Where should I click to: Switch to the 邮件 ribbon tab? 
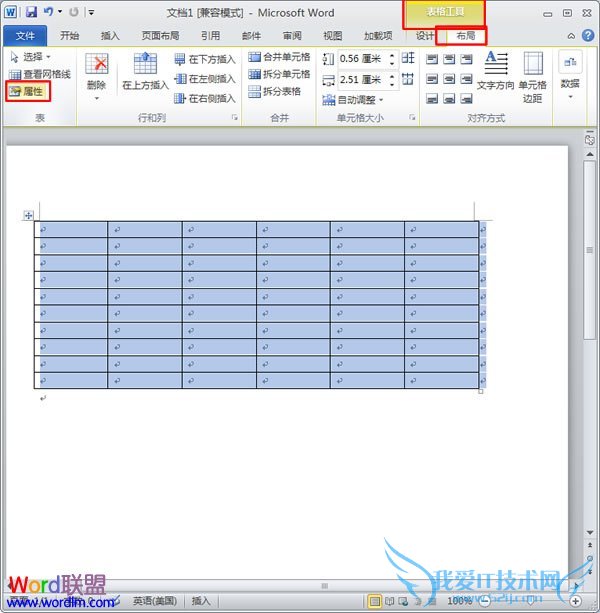(x=251, y=36)
